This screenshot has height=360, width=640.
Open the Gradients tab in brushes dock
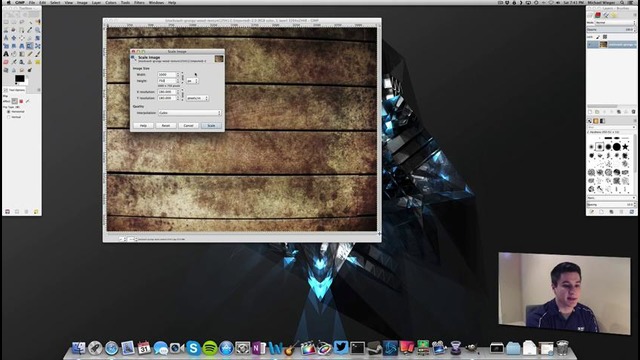click(602, 121)
